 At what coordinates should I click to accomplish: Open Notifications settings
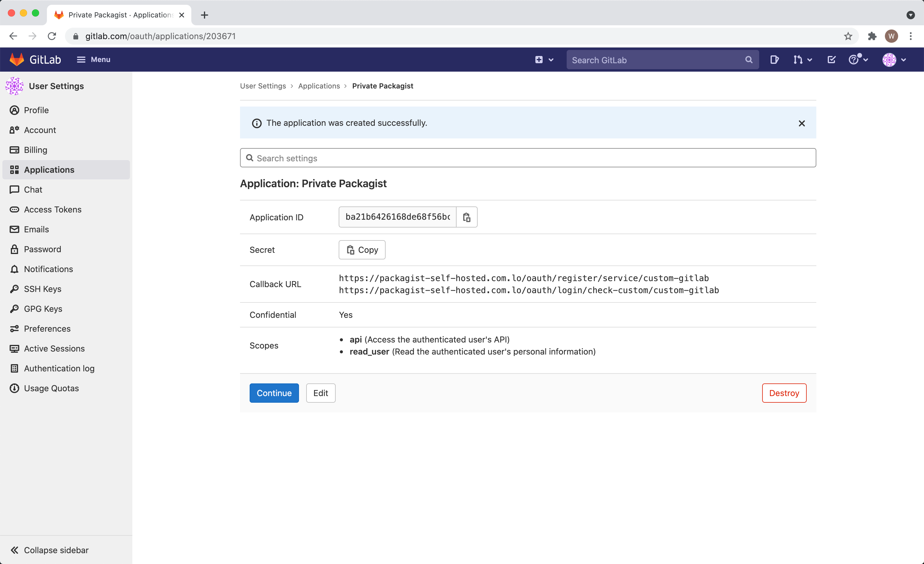pos(66,269)
